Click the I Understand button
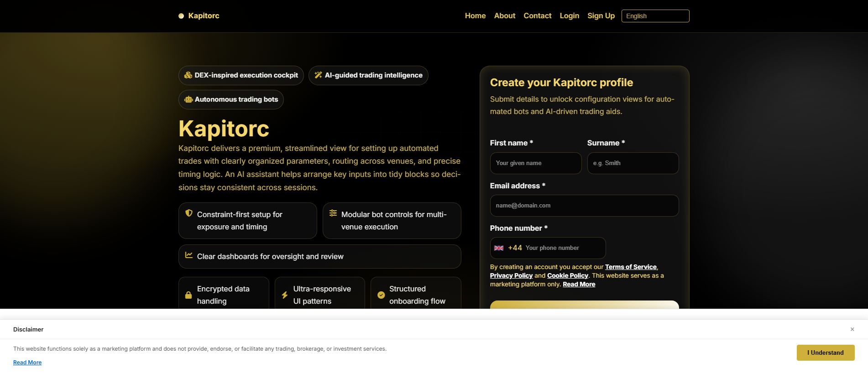 pos(826,352)
